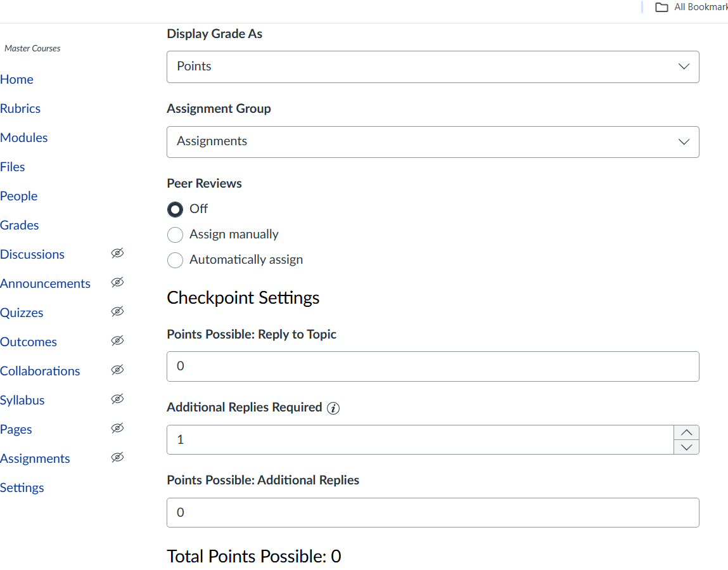Select the visibility icon next to Syllabus
The height and width of the screenshot is (570, 728).
(x=117, y=399)
